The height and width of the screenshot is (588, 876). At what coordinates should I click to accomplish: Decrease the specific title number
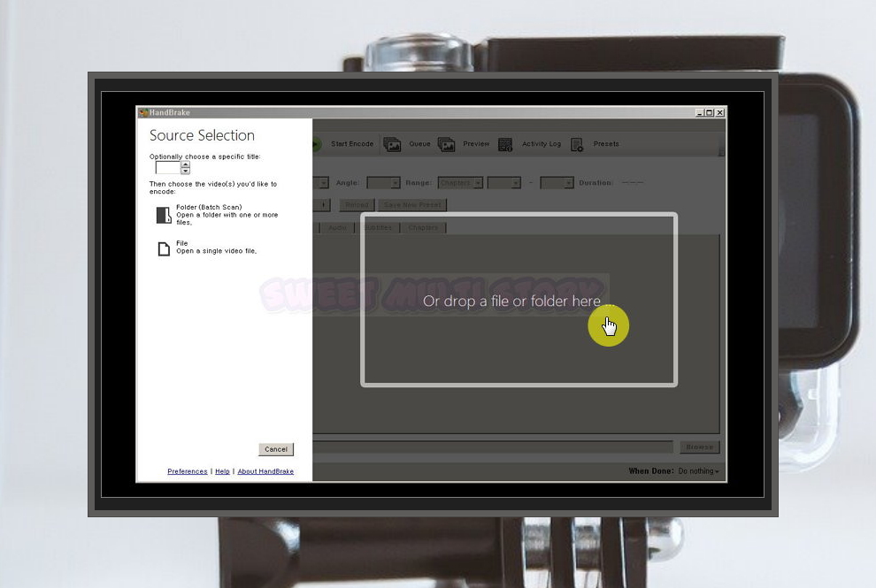click(x=186, y=171)
